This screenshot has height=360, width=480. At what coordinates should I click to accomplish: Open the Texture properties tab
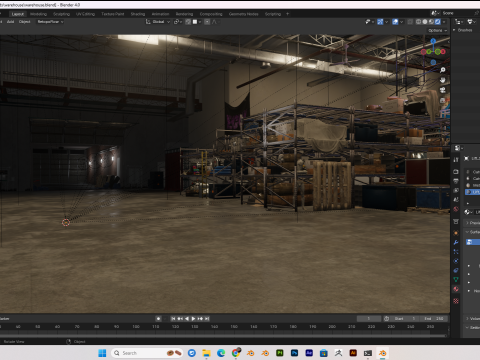tap(456, 301)
